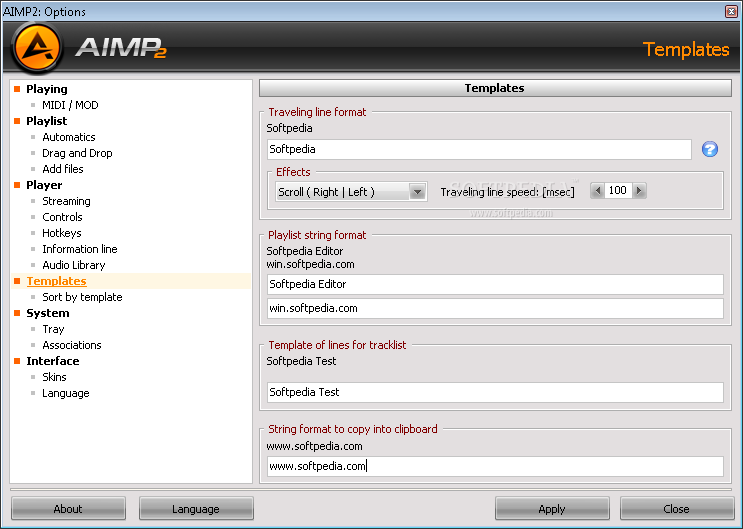Close the Options window with X

[x=731, y=11]
